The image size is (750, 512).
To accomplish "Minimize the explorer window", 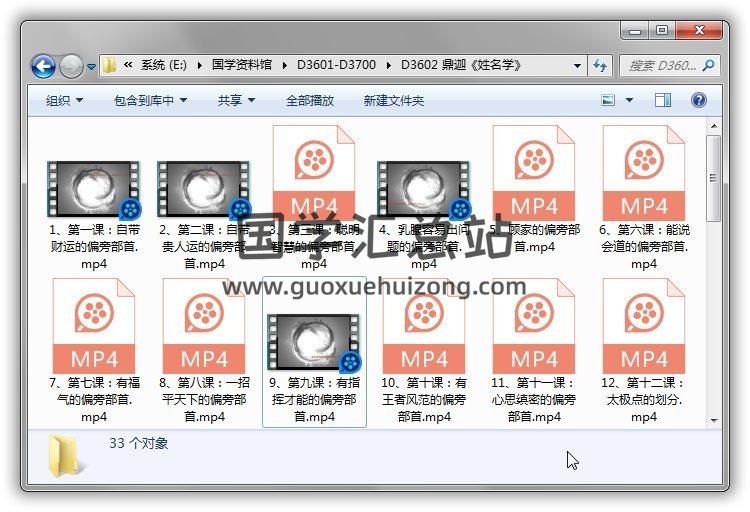I will (635, 31).
